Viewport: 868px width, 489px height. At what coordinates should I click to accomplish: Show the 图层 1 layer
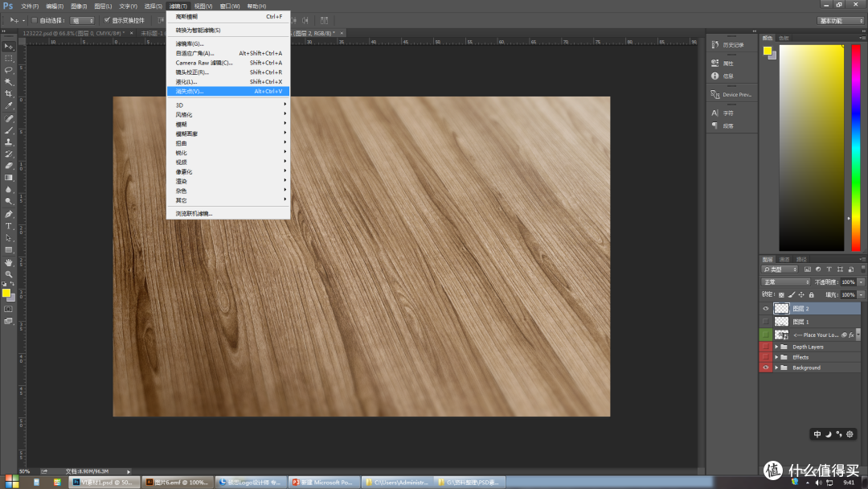[x=766, y=322]
